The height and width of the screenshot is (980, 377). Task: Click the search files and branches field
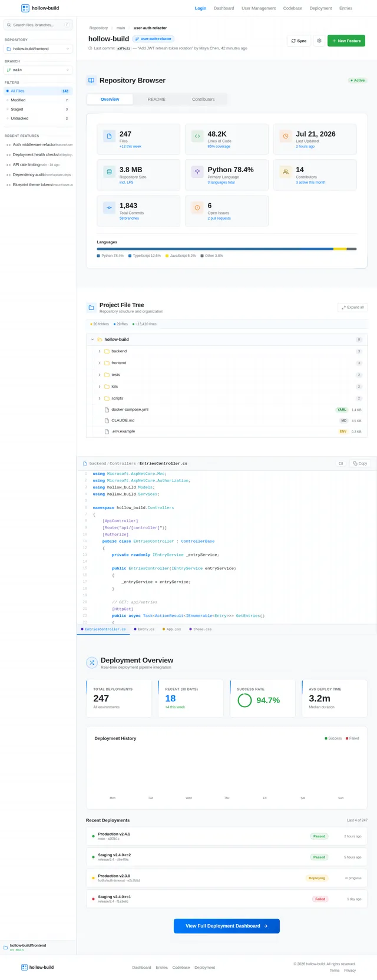(x=38, y=25)
